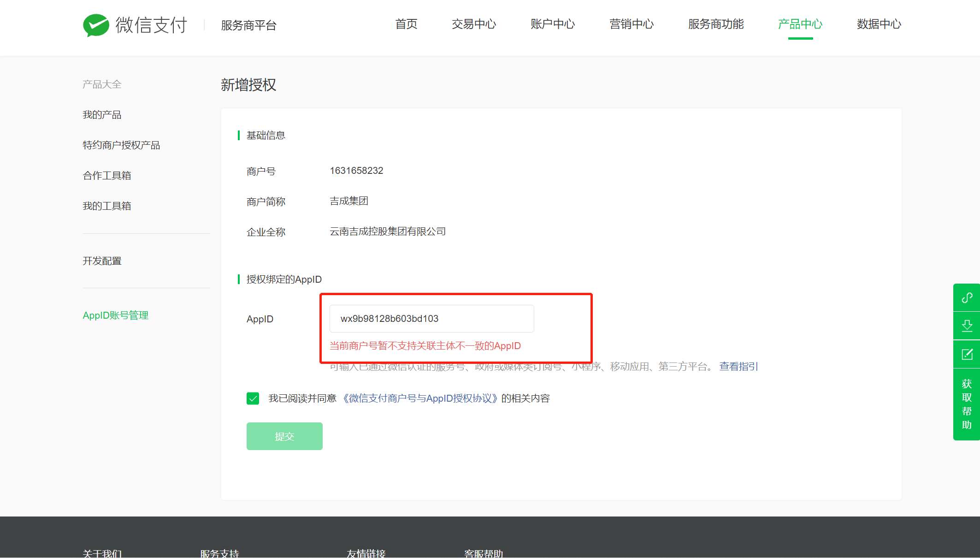The height and width of the screenshot is (558, 980).
Task: Open 我的产品 in left menu
Action: [x=102, y=115]
